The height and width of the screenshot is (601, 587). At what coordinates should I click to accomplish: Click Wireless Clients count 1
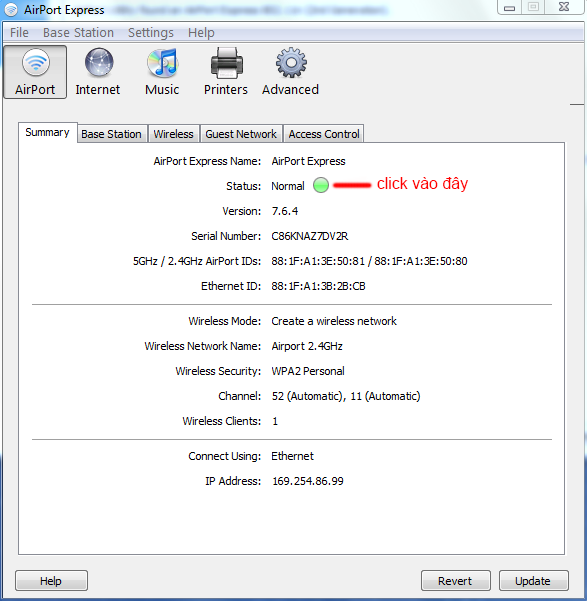275,422
